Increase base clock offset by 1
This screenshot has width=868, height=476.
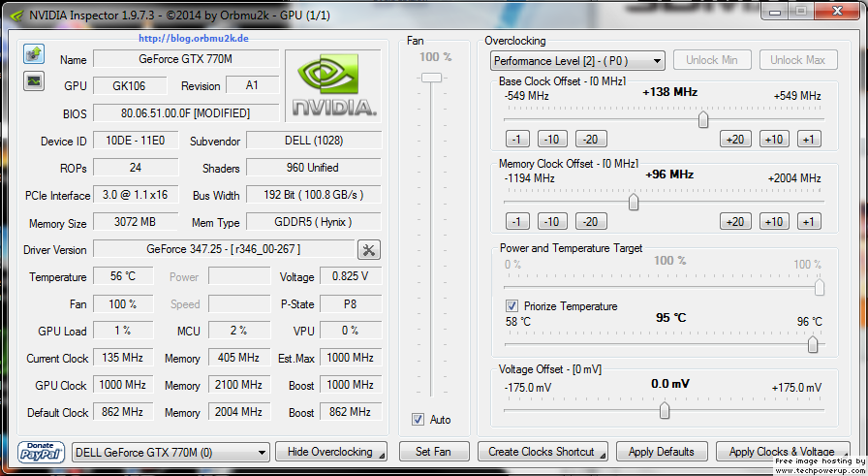pyautogui.click(x=809, y=139)
